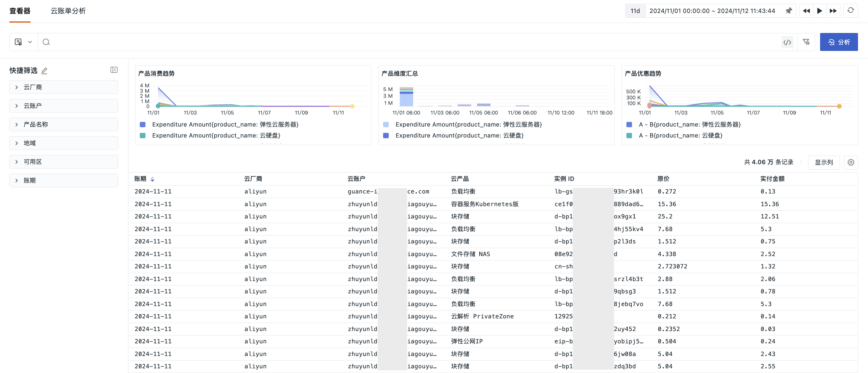Edit quick filters with the pencil icon
The height and width of the screenshot is (373, 868).
coord(44,71)
